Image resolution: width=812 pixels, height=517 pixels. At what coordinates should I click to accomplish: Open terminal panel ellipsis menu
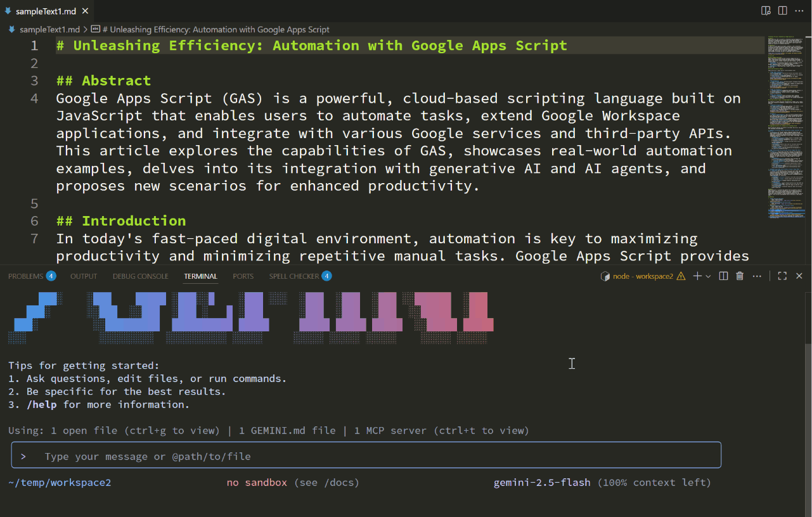click(x=757, y=276)
